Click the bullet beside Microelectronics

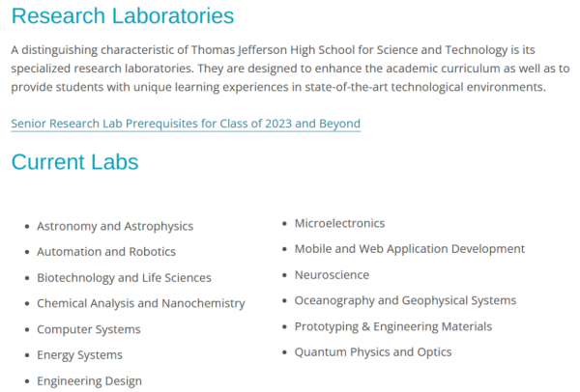pyautogui.click(x=284, y=224)
